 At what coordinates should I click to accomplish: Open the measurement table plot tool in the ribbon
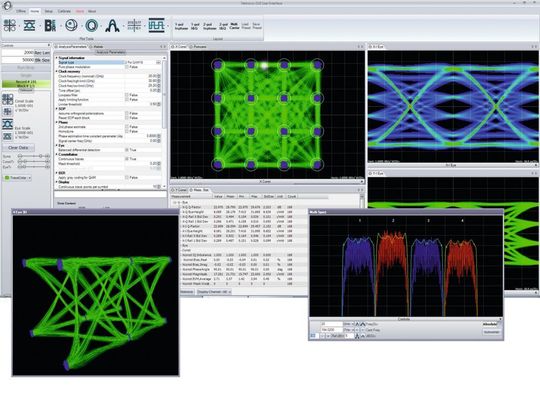(134, 25)
